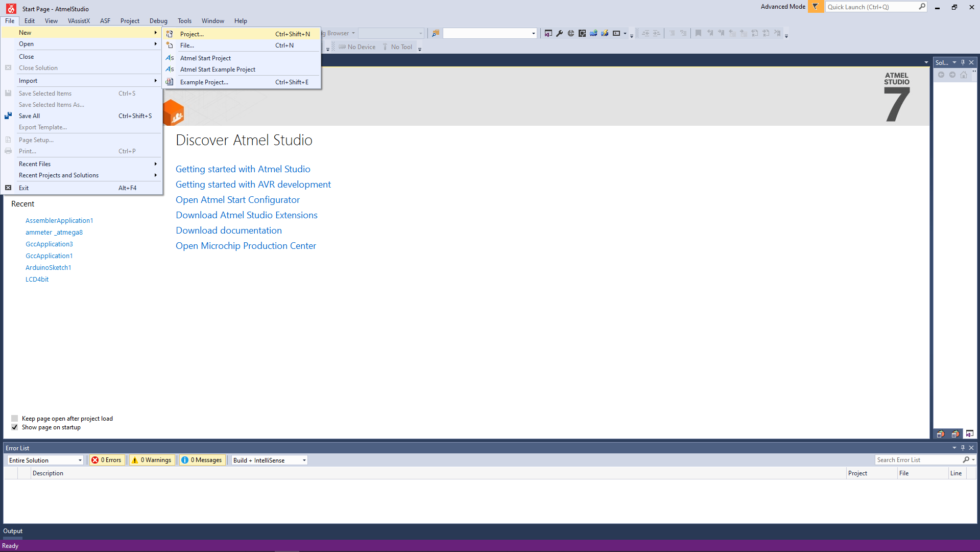Click the Back arrow in Solution Explorer toolbar

coord(941,75)
